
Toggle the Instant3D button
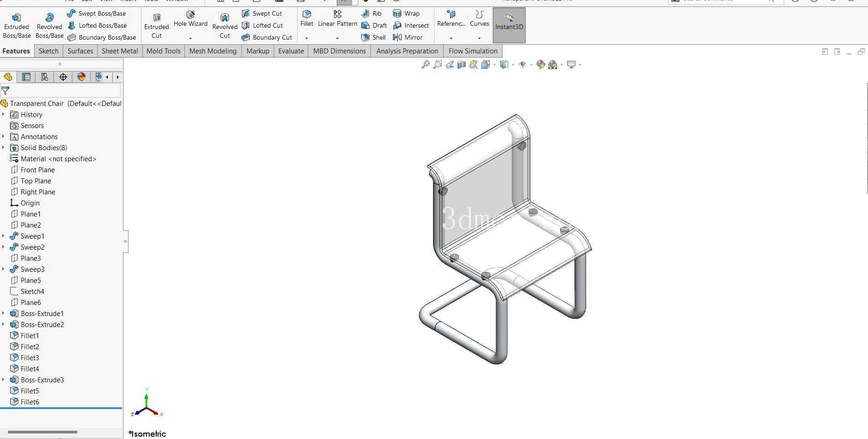point(509,26)
